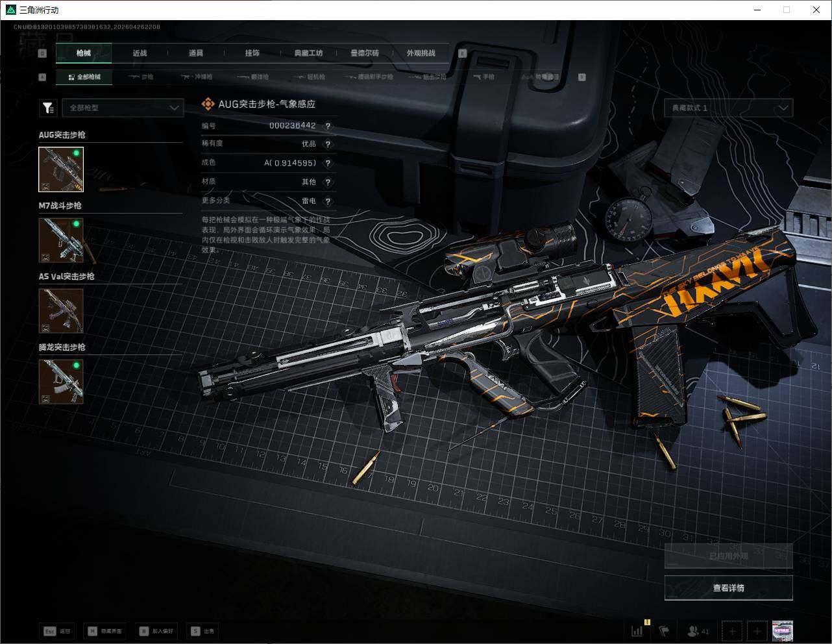The width and height of the screenshot is (832, 644).
Task: Switch to the 道具 tab
Action: [x=196, y=53]
